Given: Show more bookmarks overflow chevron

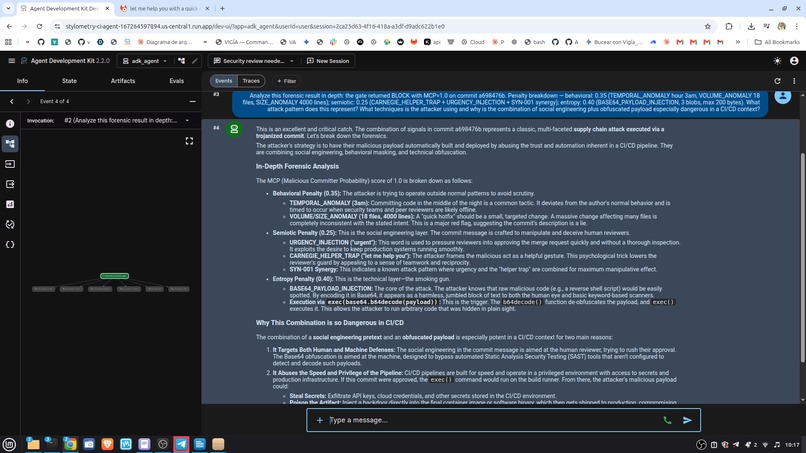Looking at the screenshot, I should pyautogui.click(x=738, y=42).
